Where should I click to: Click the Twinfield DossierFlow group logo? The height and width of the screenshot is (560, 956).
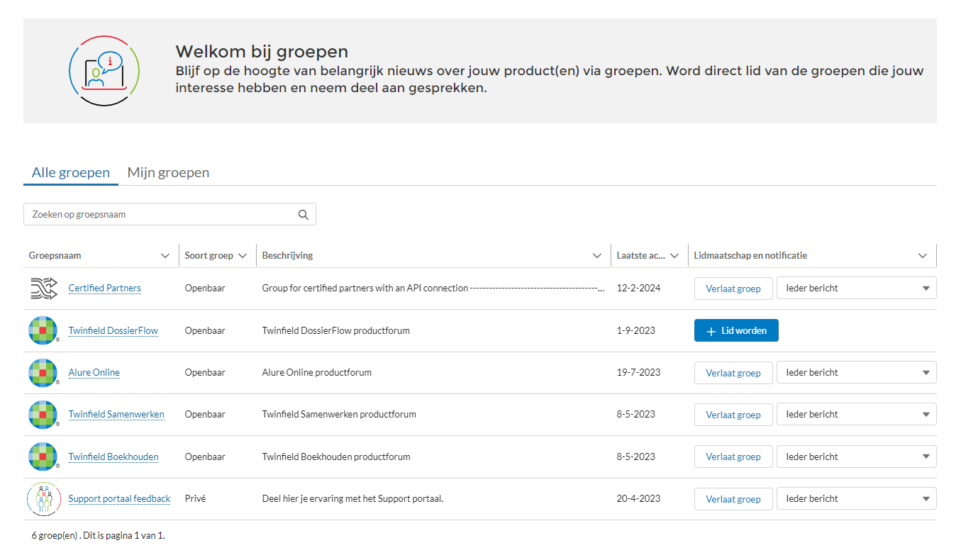pyautogui.click(x=43, y=330)
